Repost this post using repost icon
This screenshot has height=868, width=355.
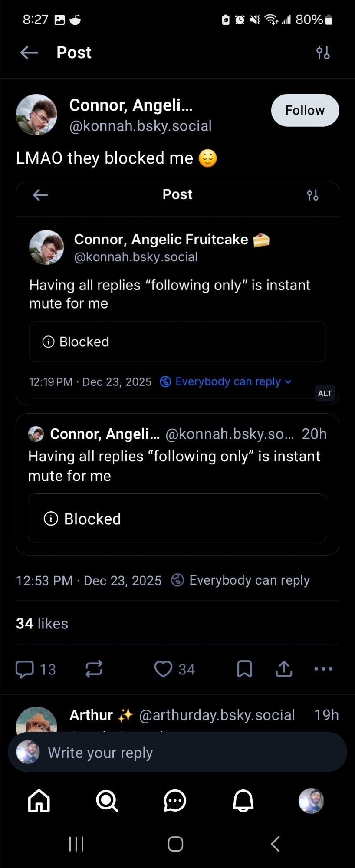(94, 669)
